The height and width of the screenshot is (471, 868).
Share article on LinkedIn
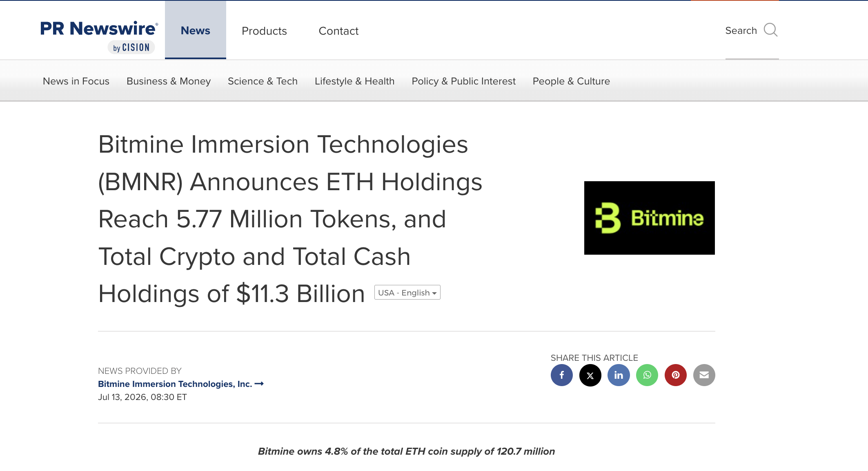click(x=619, y=375)
